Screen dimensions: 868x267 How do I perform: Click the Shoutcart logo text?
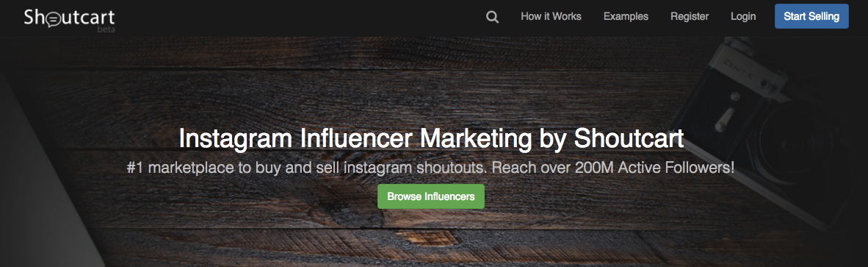(x=69, y=18)
